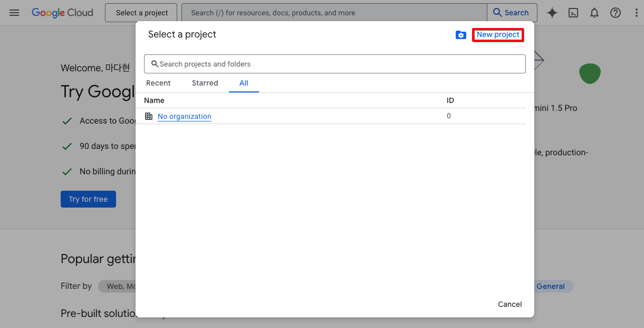
Task: Click the Filter by label
Action: click(x=76, y=286)
